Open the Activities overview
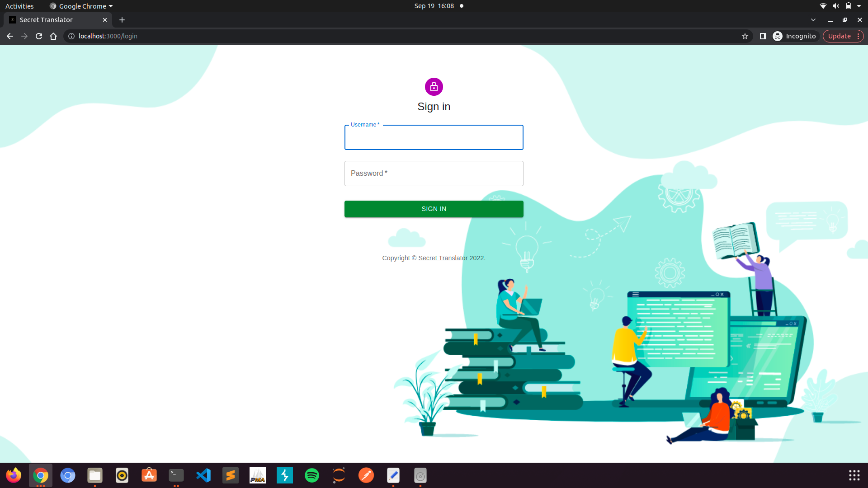 (x=19, y=6)
